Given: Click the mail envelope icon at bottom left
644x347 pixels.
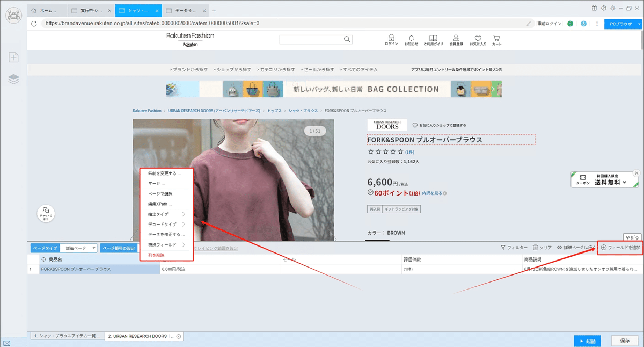Looking at the screenshot, I should [6, 342].
